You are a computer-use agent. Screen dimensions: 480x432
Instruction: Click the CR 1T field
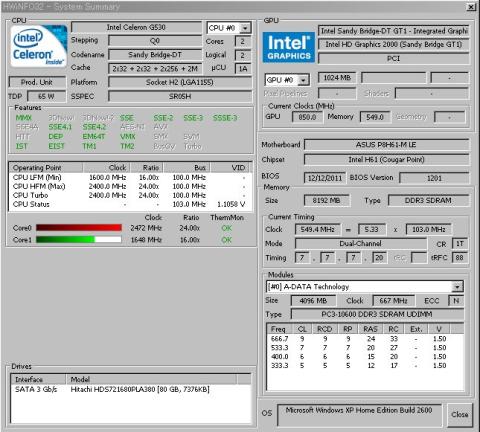pyautogui.click(x=460, y=244)
